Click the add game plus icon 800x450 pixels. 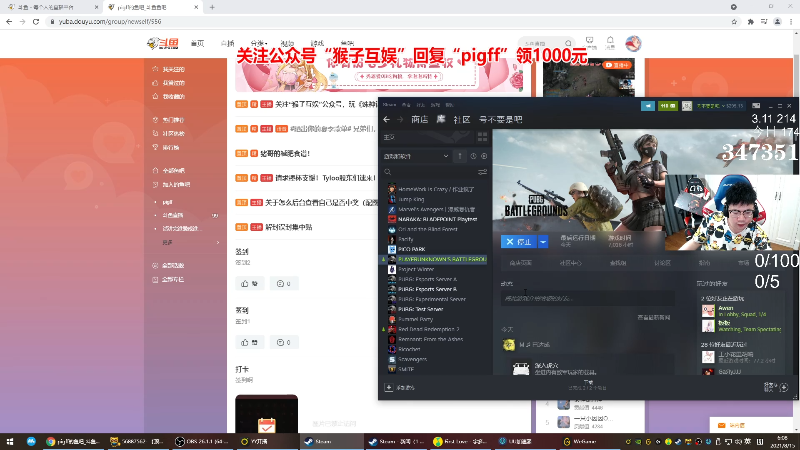(x=389, y=388)
